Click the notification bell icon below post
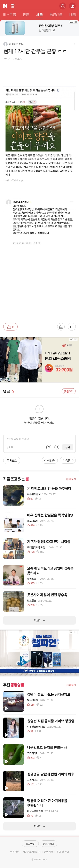 [61, 326]
